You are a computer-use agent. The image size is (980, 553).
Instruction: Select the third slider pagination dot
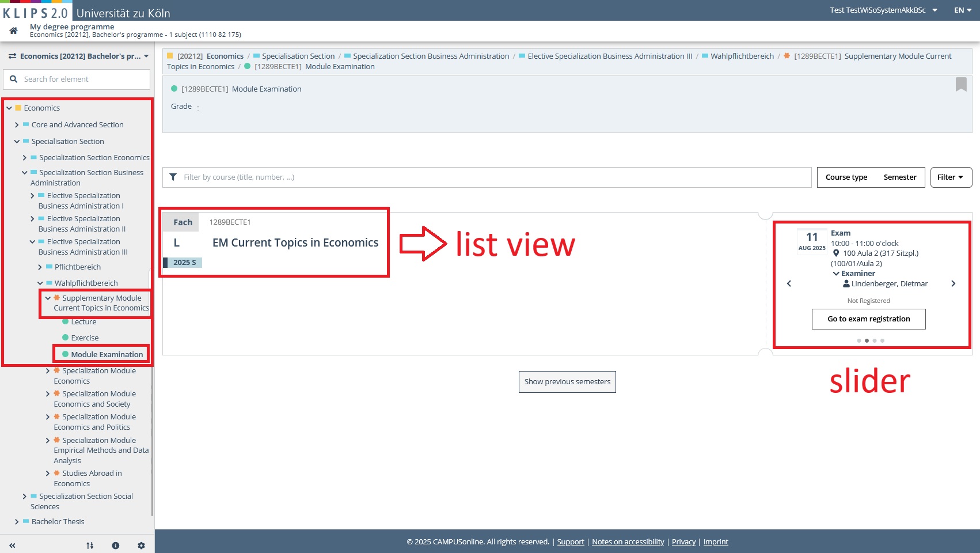coord(875,340)
